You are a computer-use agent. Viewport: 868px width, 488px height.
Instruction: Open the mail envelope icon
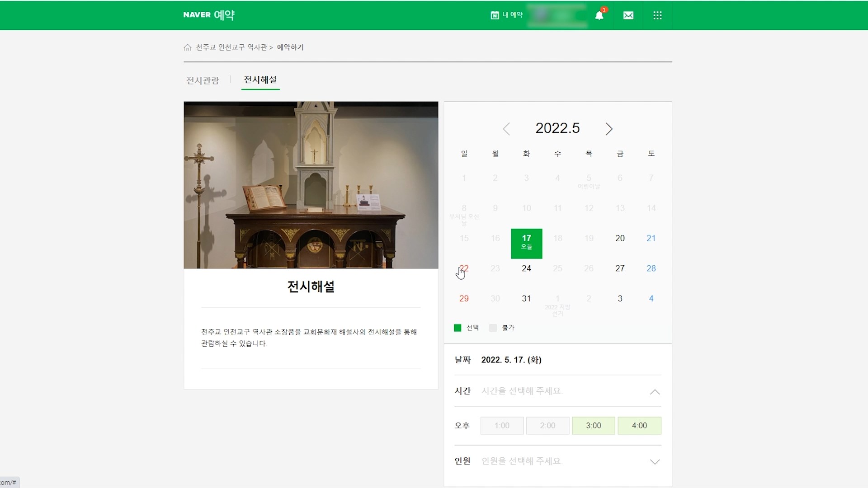(628, 15)
